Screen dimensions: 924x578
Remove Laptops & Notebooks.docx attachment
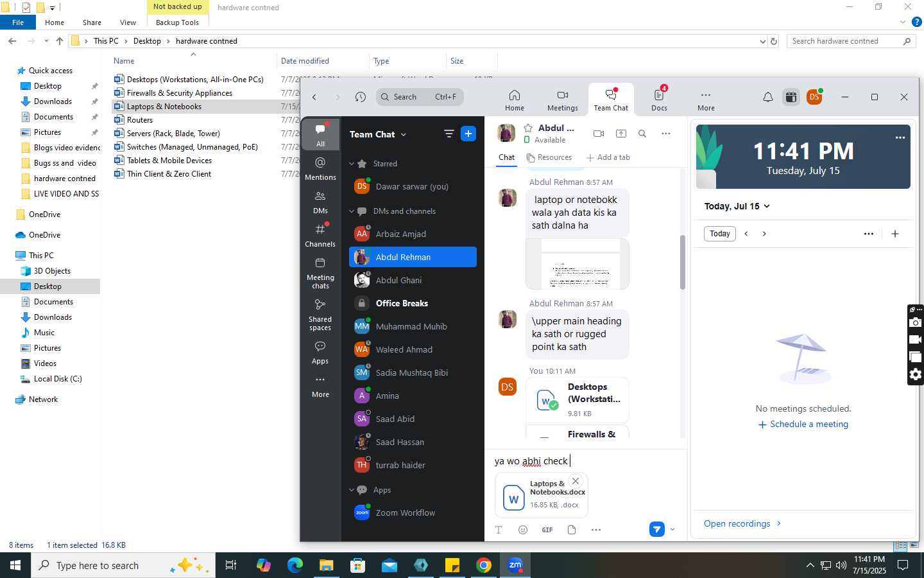(576, 481)
